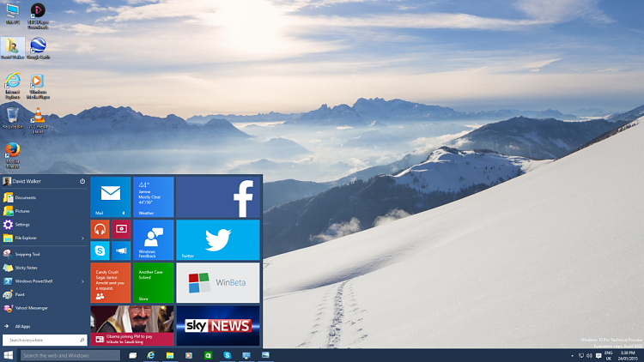Open Windows Media Player desktop shortcut
The height and width of the screenshot is (362, 644).
click(x=38, y=86)
